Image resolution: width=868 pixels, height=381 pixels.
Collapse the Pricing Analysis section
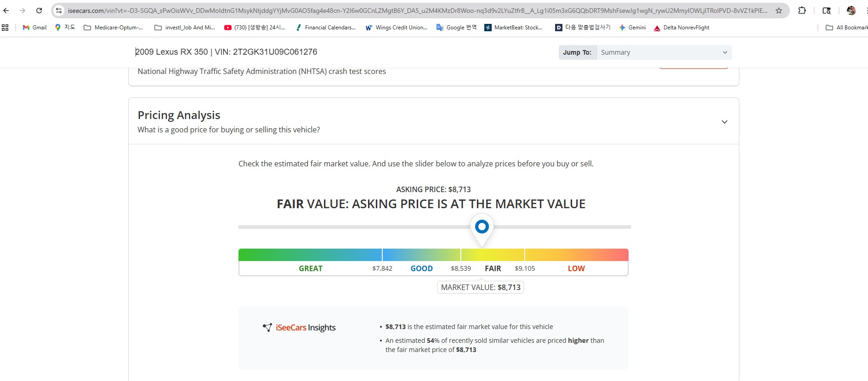point(724,122)
